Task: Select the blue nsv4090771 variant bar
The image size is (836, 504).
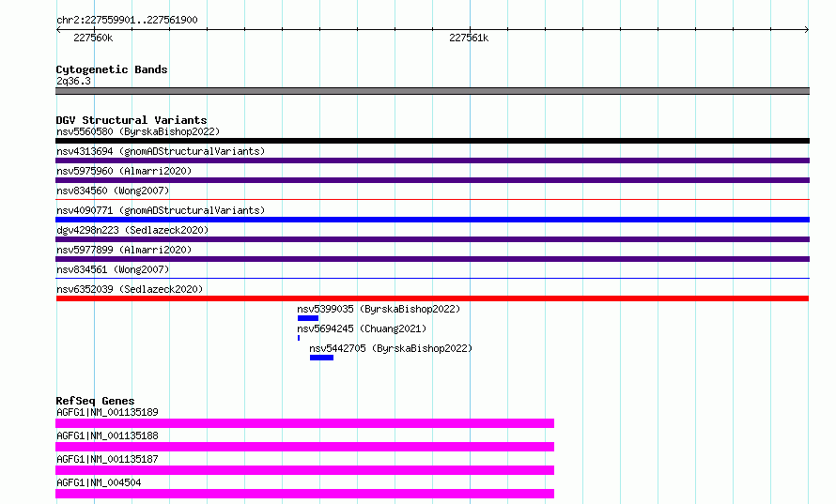Action: pyautogui.click(x=432, y=220)
